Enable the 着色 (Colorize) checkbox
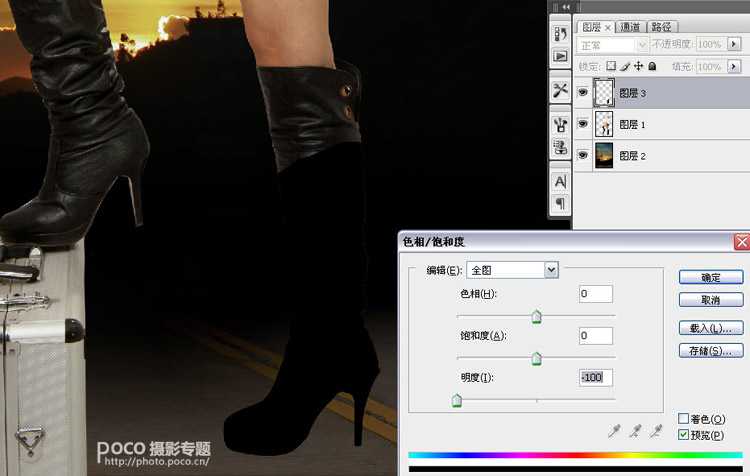 [x=684, y=419]
